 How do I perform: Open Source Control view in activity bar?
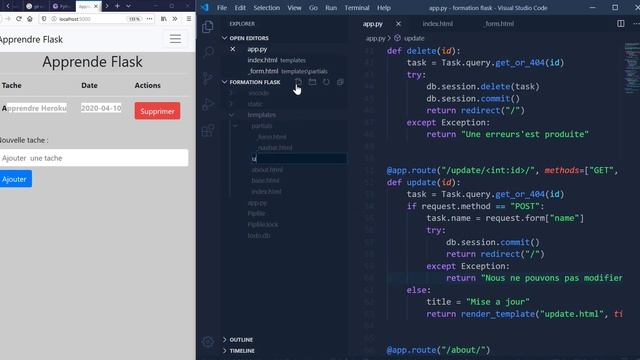[208, 78]
